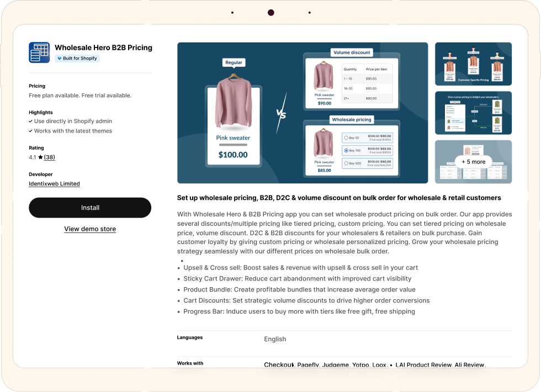The width and height of the screenshot is (541, 392).
Task: Click the Built for Shopify diamond badge
Action: click(x=77, y=59)
